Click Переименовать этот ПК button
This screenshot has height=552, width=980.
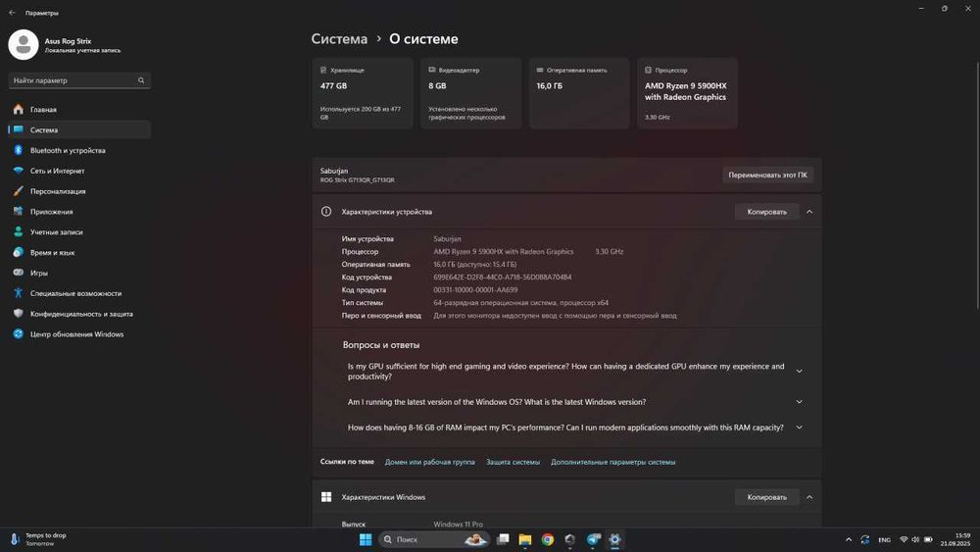tap(767, 176)
